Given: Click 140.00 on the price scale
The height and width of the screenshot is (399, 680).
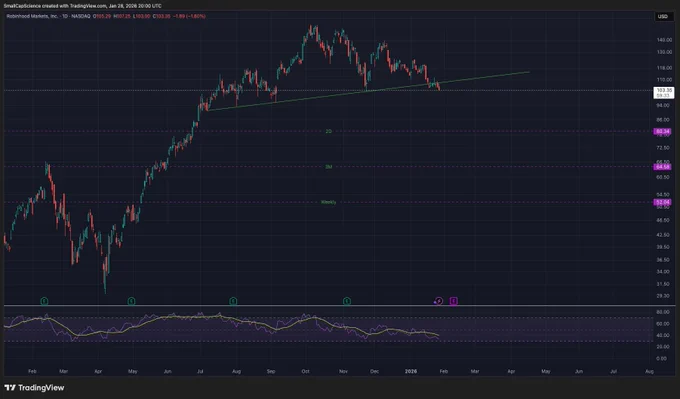Looking at the screenshot, I should coord(664,40).
